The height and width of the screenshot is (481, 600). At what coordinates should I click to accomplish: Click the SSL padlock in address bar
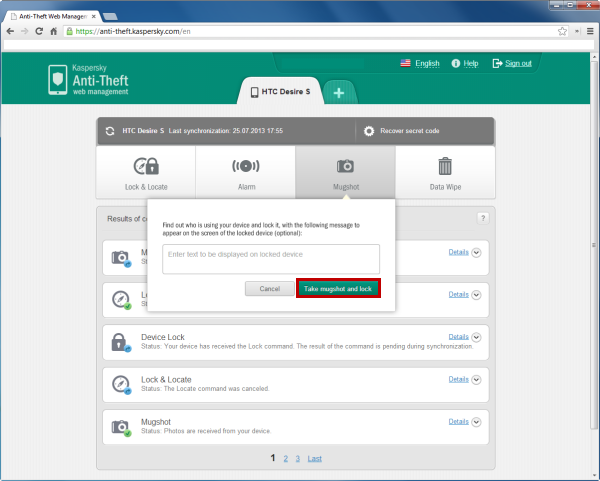pyautogui.click(x=69, y=31)
